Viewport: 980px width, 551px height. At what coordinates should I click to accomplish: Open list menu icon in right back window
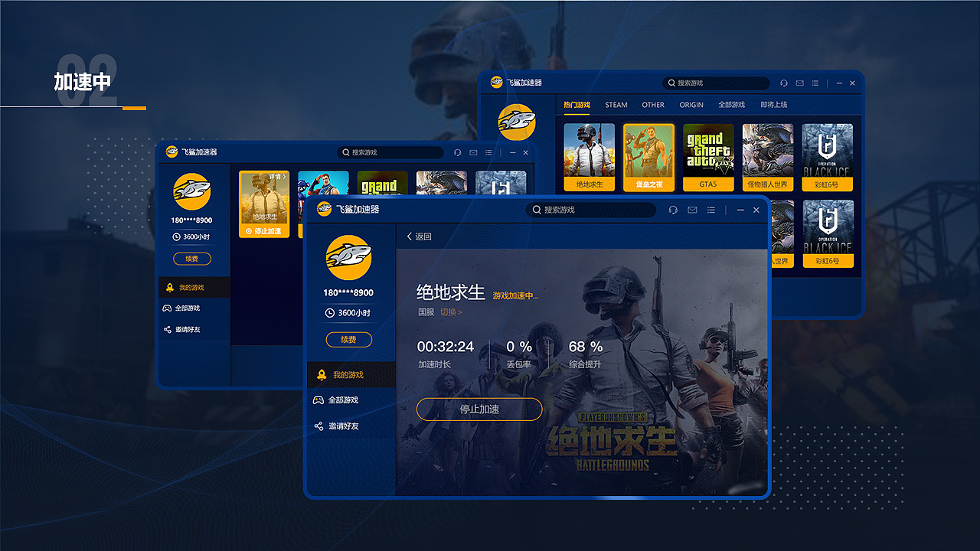click(815, 83)
